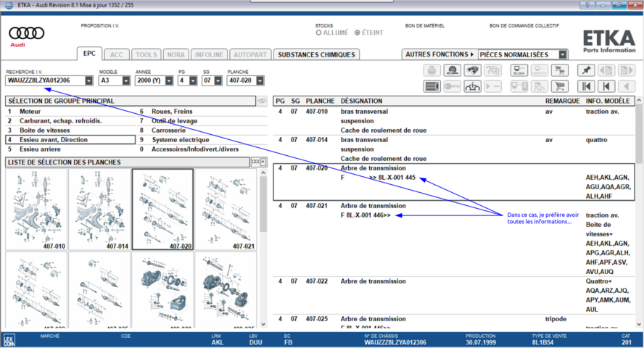
Task: Open the PG dropdown
Action: click(x=193, y=81)
